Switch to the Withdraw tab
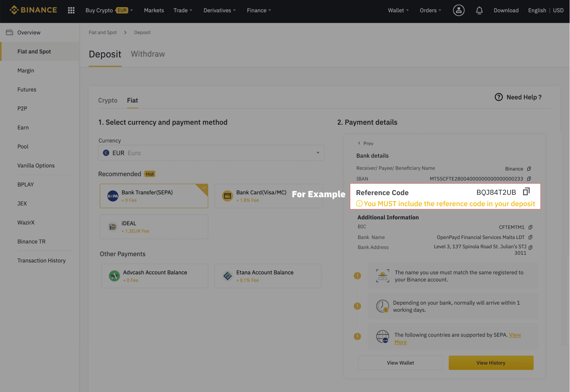570x392 pixels. (x=148, y=54)
